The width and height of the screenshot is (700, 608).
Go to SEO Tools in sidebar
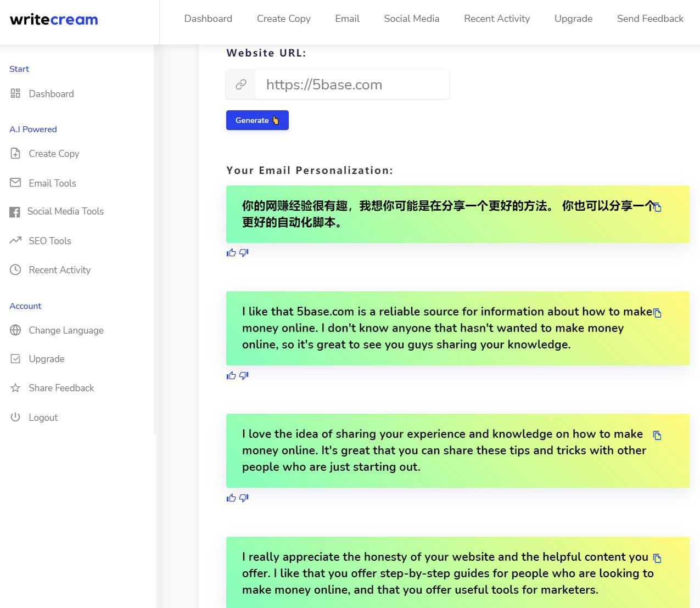coord(49,241)
